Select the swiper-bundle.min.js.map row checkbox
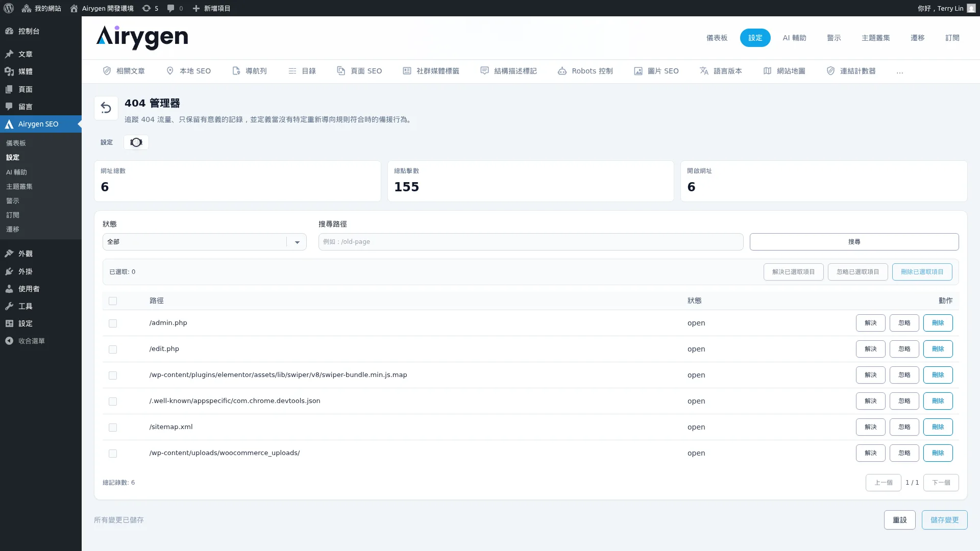The width and height of the screenshot is (980, 551). pos(113,375)
